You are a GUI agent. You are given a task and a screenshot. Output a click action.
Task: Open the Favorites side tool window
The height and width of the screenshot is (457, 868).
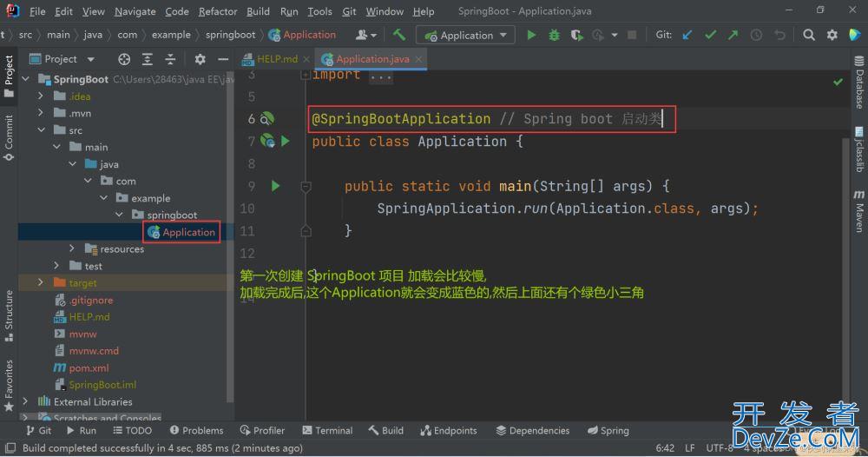9,386
